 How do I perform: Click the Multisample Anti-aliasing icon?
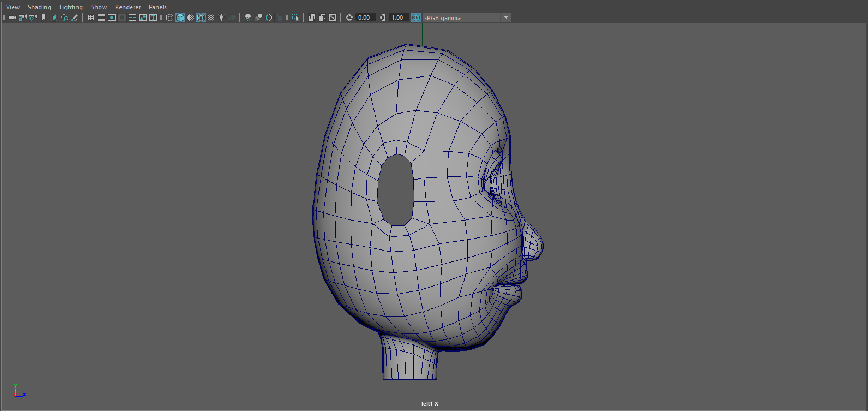269,17
